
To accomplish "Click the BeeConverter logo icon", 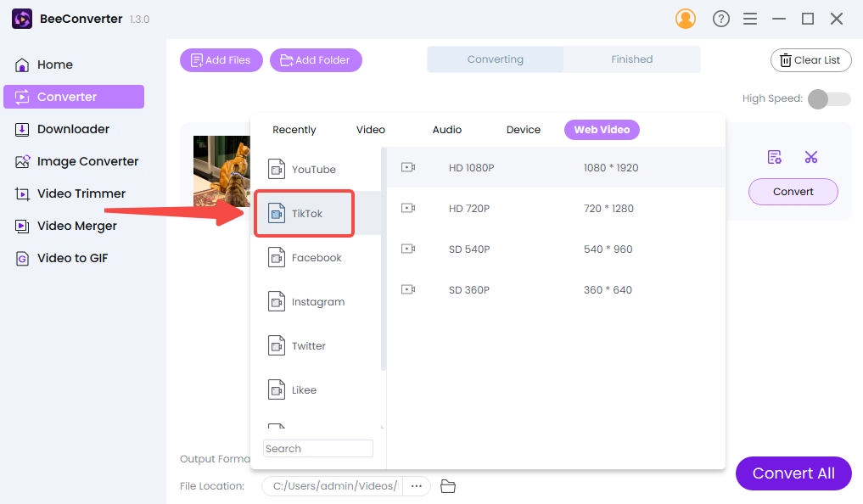I will (22, 19).
